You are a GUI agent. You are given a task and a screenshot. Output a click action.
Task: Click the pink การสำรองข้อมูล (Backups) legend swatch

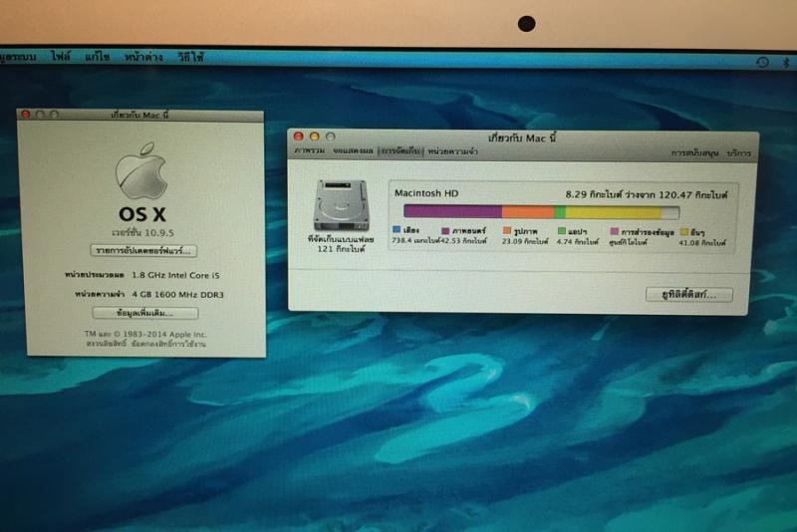614,232
